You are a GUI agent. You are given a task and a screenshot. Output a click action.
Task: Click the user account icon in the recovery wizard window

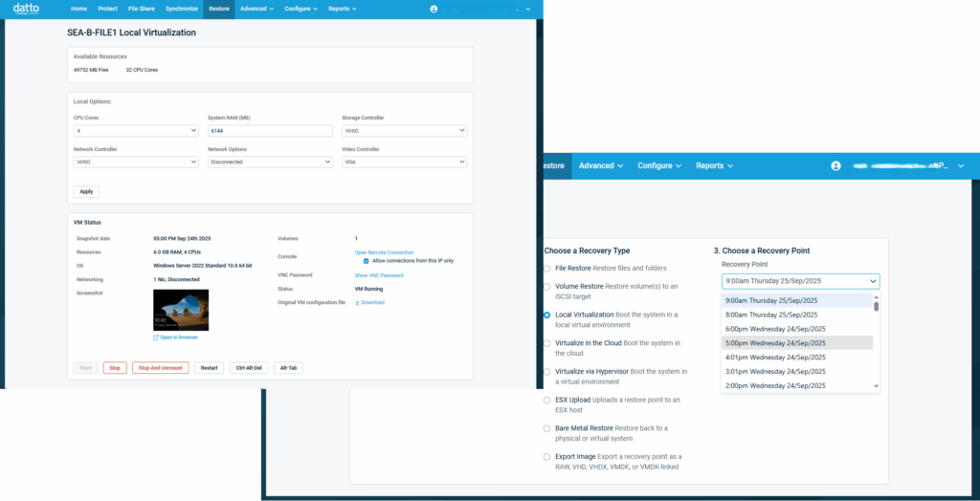[835, 165]
